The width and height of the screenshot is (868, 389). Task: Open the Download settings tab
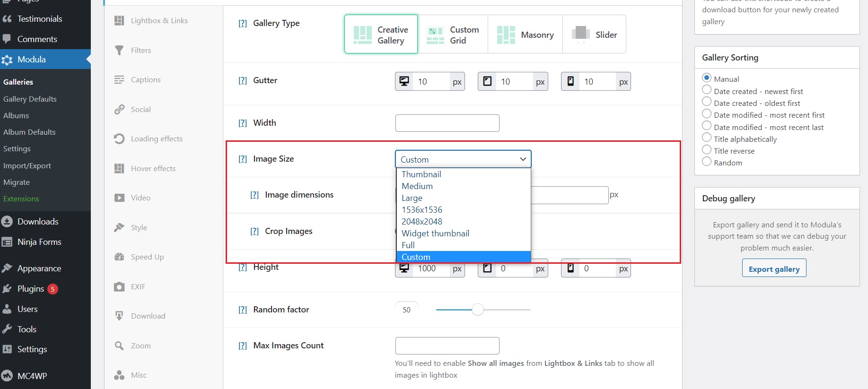pyautogui.click(x=164, y=316)
